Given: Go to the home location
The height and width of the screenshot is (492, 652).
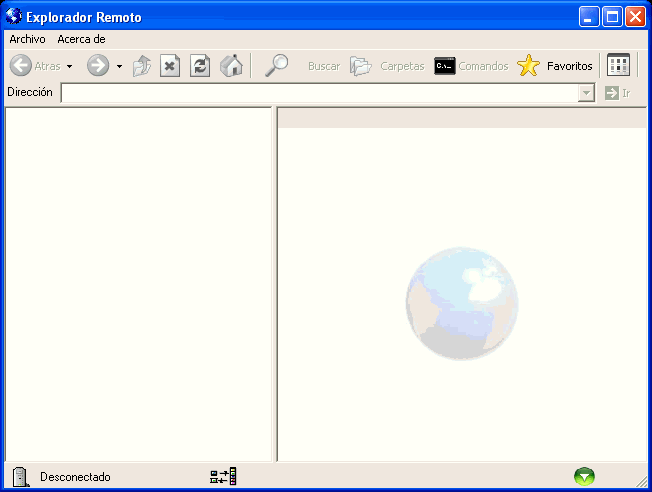Looking at the screenshot, I should click(232, 66).
